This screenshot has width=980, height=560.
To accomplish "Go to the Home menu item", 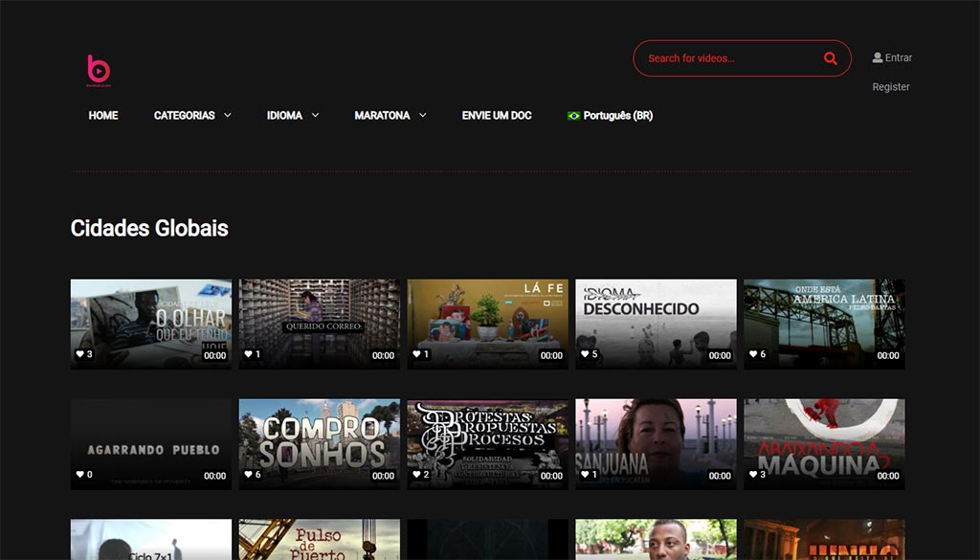I will tap(103, 116).
